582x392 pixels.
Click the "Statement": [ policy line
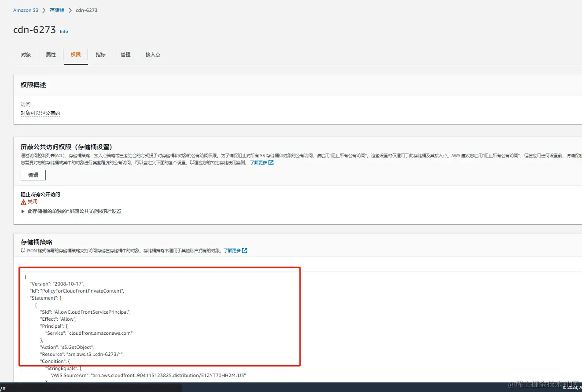coord(45,298)
